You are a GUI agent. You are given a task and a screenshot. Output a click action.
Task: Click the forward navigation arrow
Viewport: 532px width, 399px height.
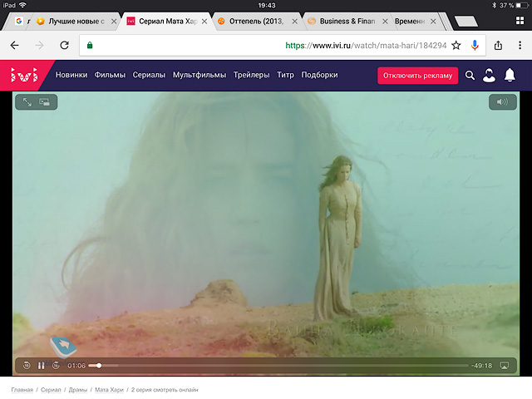39,45
